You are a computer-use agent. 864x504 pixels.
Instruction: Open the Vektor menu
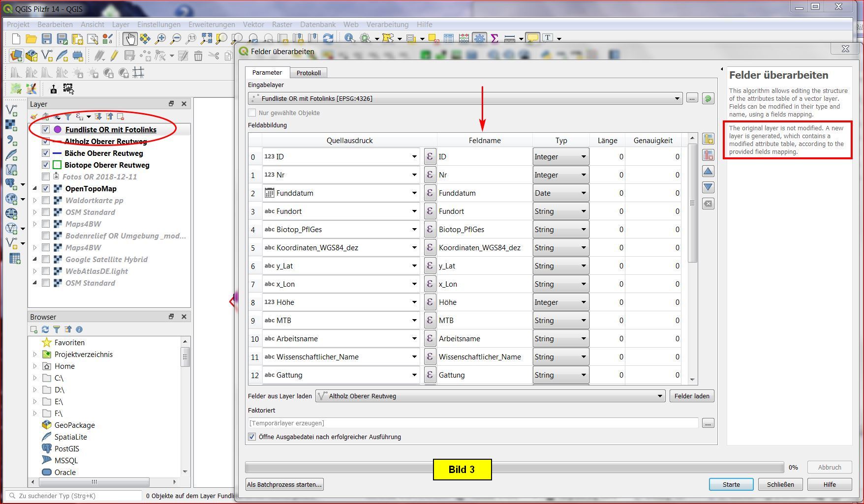click(x=253, y=25)
